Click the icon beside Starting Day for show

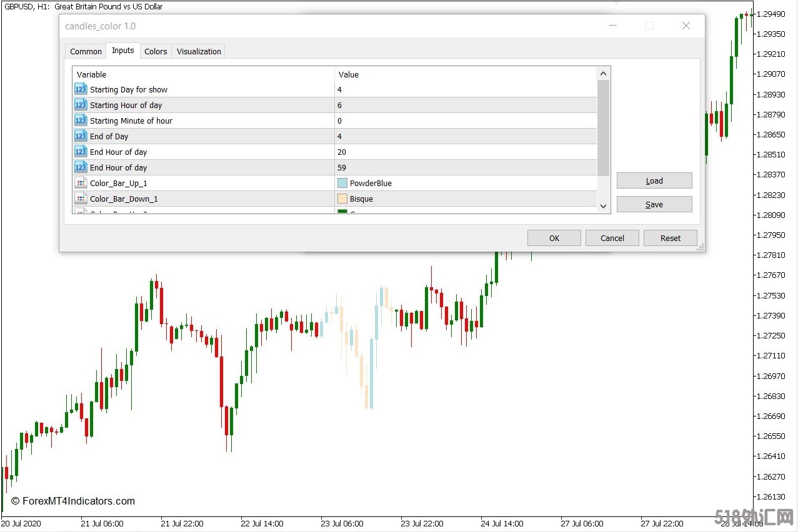pyautogui.click(x=81, y=89)
